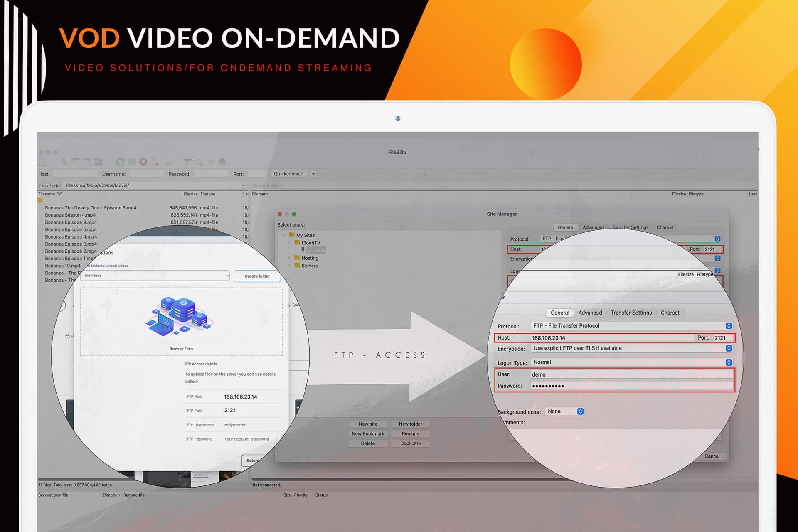
Task: Click the My Sites folder icon
Action: pyautogui.click(x=292, y=235)
